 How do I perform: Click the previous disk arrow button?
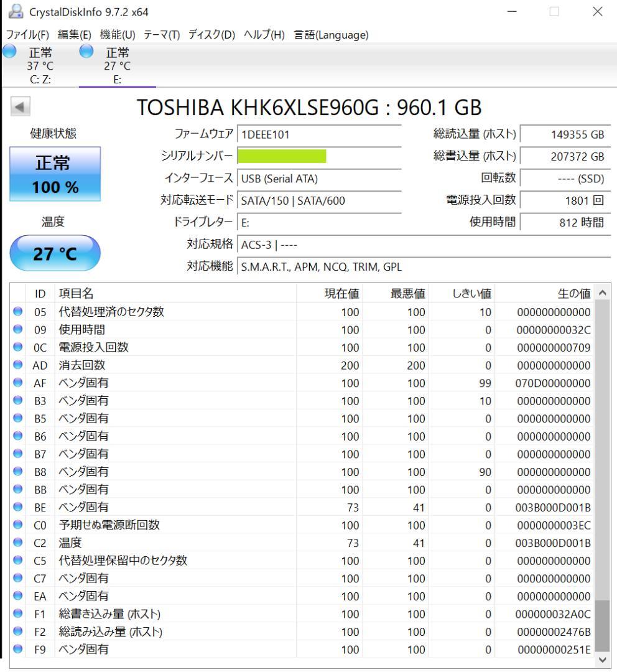(x=20, y=107)
